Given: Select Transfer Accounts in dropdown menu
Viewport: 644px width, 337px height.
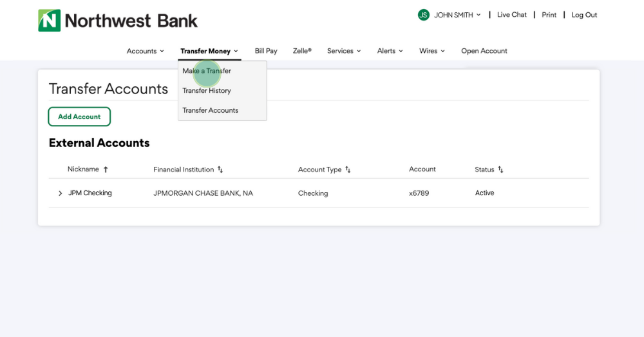Looking at the screenshot, I should pyautogui.click(x=211, y=110).
